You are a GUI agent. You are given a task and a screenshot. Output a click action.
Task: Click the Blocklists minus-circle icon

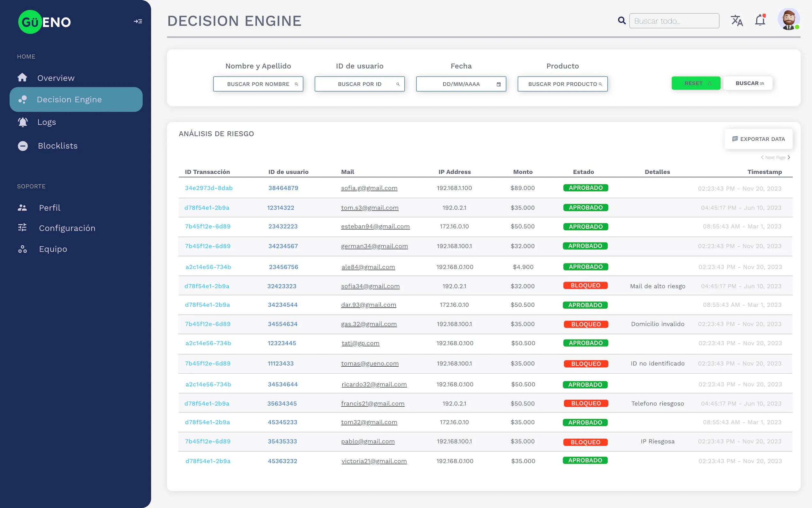[23, 146]
